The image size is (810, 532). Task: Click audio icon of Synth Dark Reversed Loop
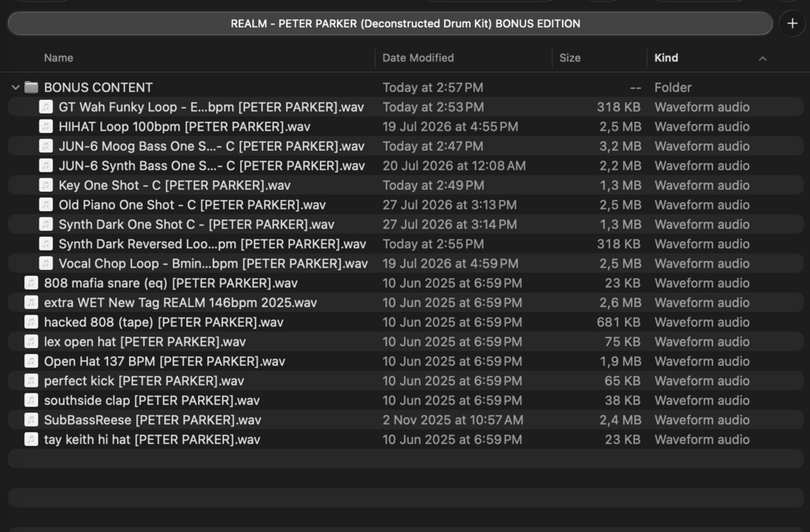(46, 243)
